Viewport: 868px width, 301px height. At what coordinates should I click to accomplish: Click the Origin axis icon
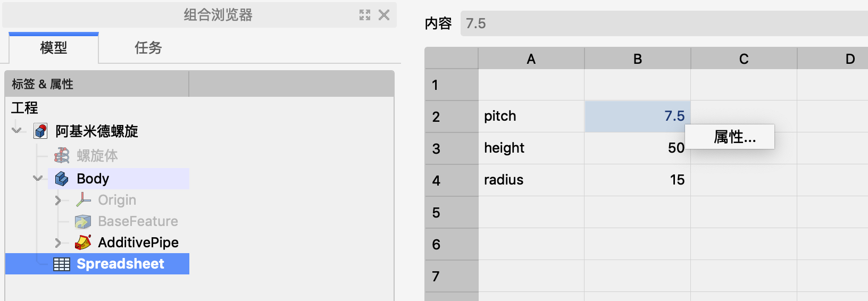tap(83, 200)
